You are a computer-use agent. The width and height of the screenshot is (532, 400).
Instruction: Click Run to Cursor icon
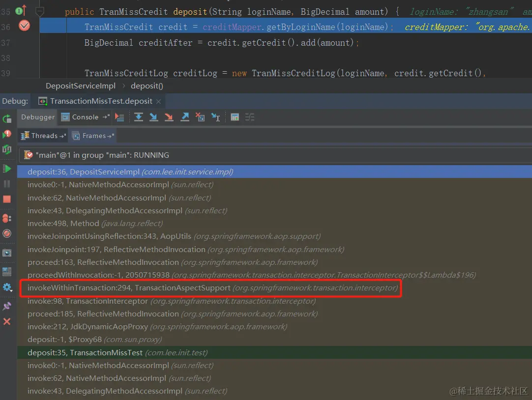point(215,117)
